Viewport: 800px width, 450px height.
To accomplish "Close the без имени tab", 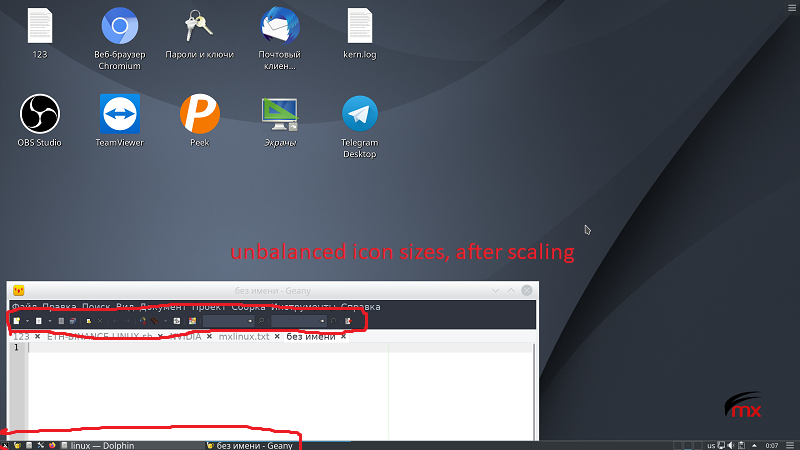I will pos(343,337).
